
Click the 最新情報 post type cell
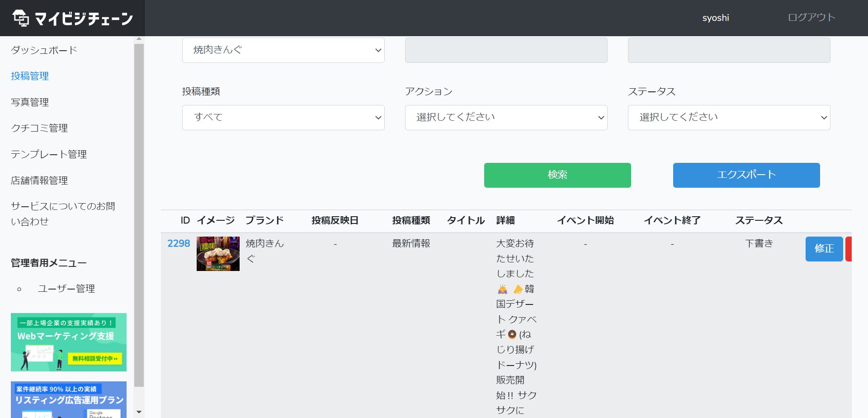[411, 243]
